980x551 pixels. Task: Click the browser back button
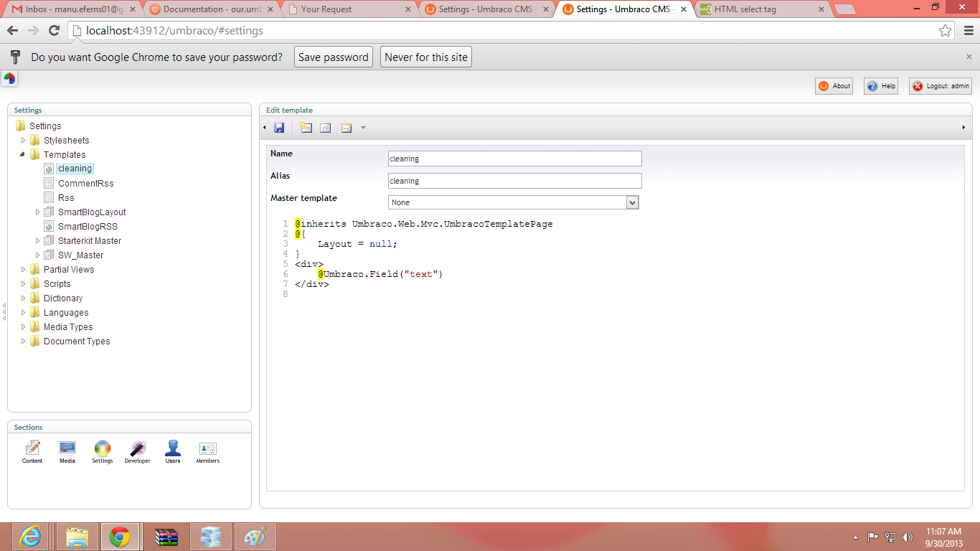pyautogui.click(x=12, y=31)
